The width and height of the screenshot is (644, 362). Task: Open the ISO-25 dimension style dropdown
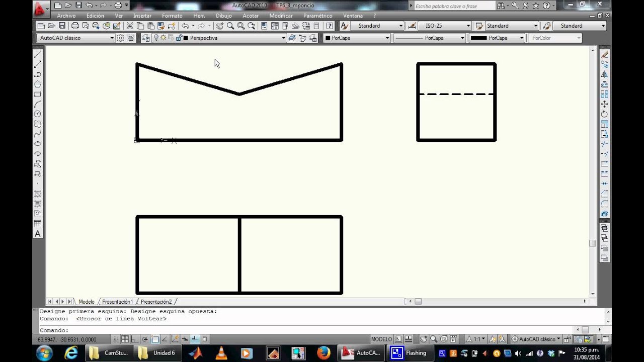444,26
